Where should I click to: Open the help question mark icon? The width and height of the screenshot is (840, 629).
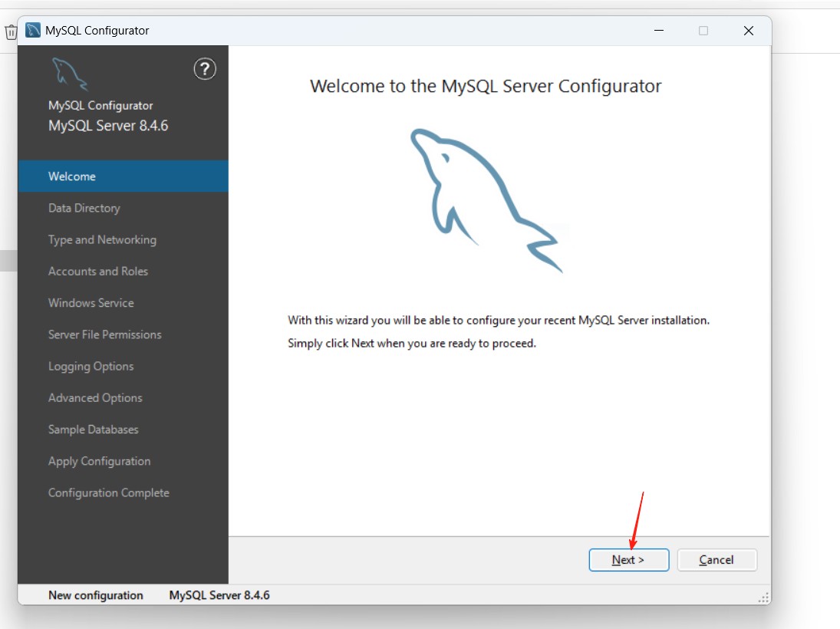205,69
